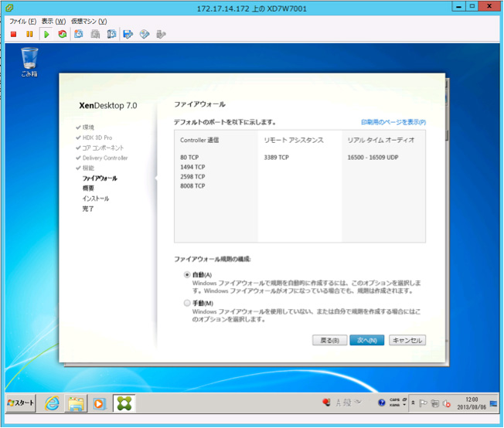
Task: Click the network tray icon
Action: 434,403
